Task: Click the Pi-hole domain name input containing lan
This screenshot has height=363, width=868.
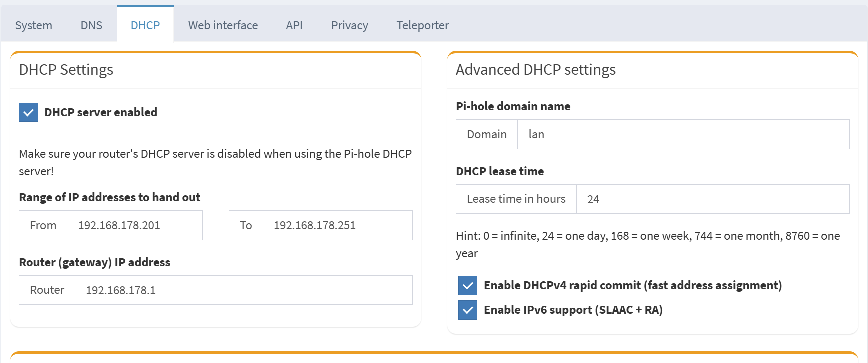Action: pyautogui.click(x=683, y=134)
